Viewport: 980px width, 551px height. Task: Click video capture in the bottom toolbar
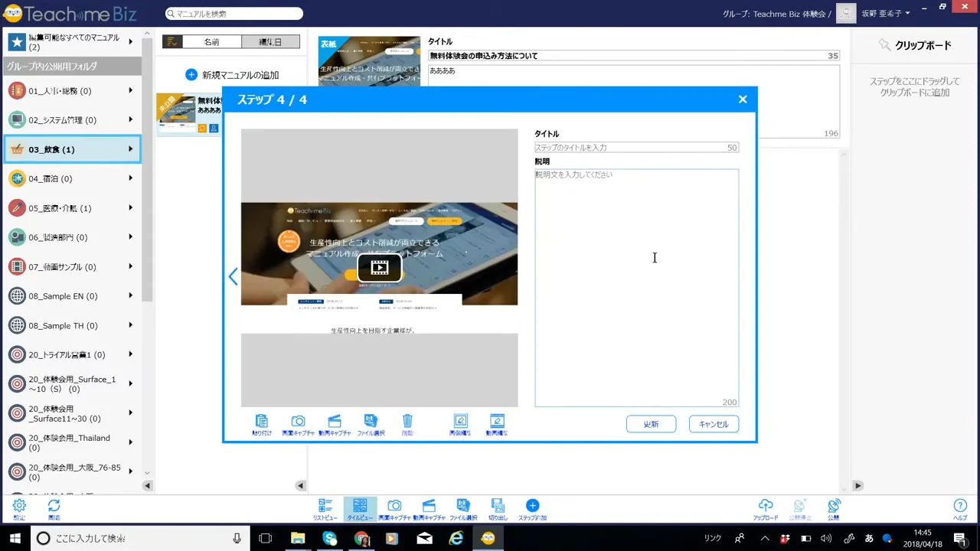429,510
